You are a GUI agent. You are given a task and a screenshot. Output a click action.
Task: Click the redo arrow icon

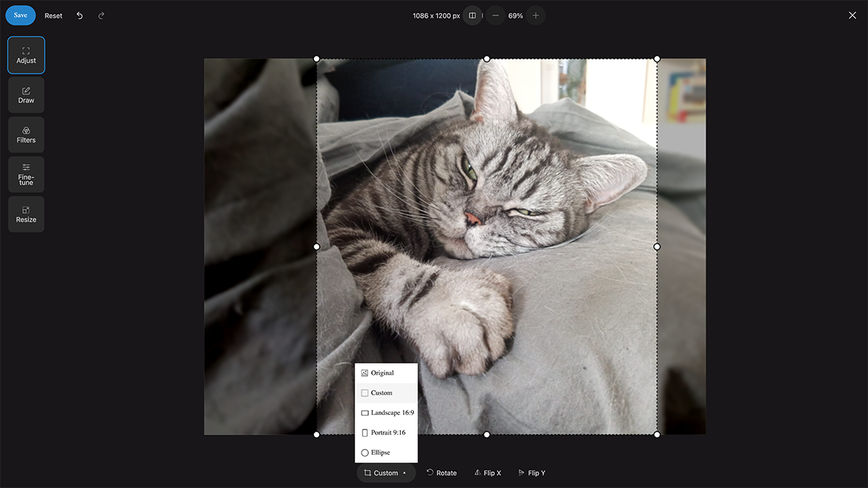[101, 15]
